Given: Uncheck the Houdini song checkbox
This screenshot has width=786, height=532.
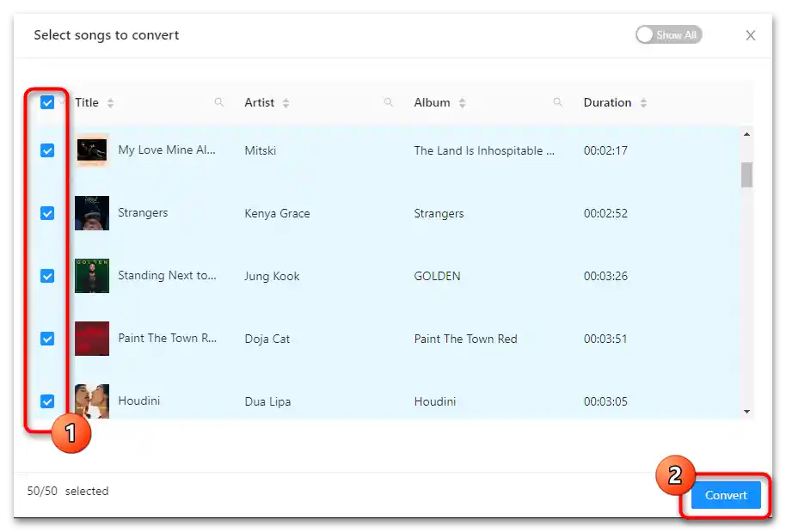Looking at the screenshot, I should click(x=47, y=401).
